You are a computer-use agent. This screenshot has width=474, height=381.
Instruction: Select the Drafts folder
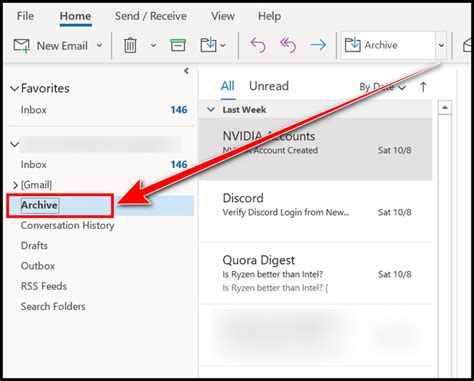click(34, 246)
